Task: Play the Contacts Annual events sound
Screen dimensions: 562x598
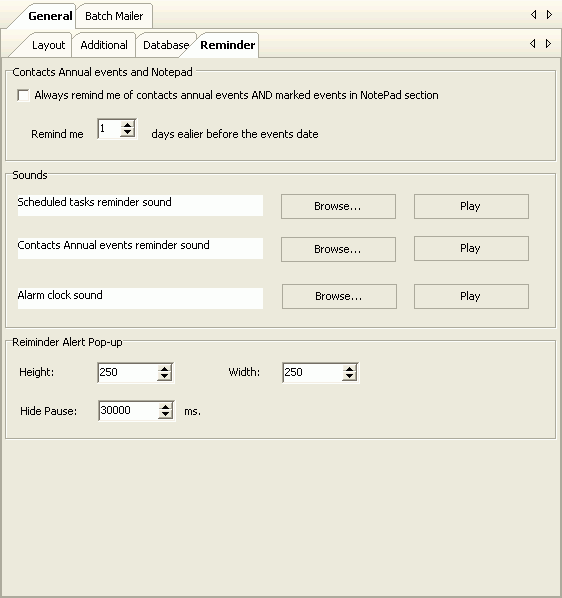Action: [x=471, y=249]
